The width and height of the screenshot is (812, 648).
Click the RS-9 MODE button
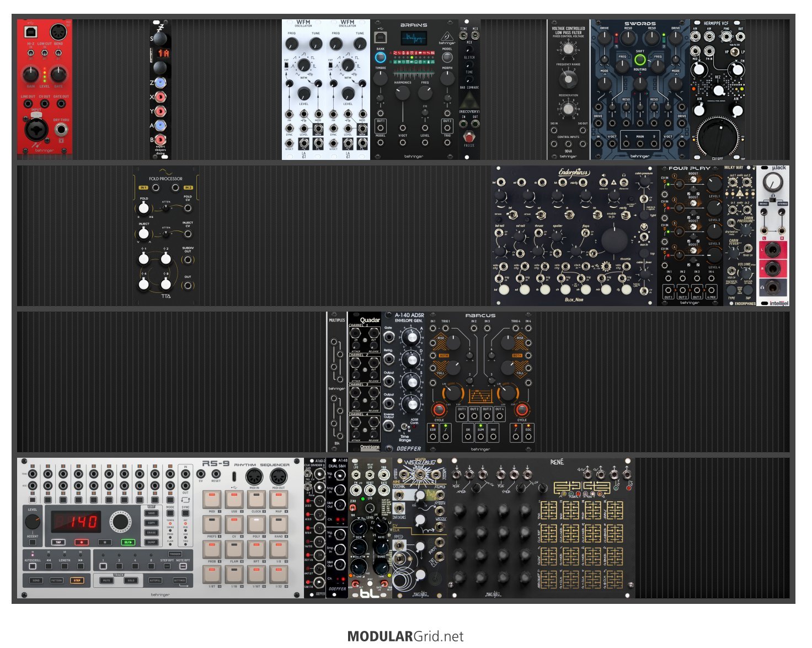[x=170, y=514]
